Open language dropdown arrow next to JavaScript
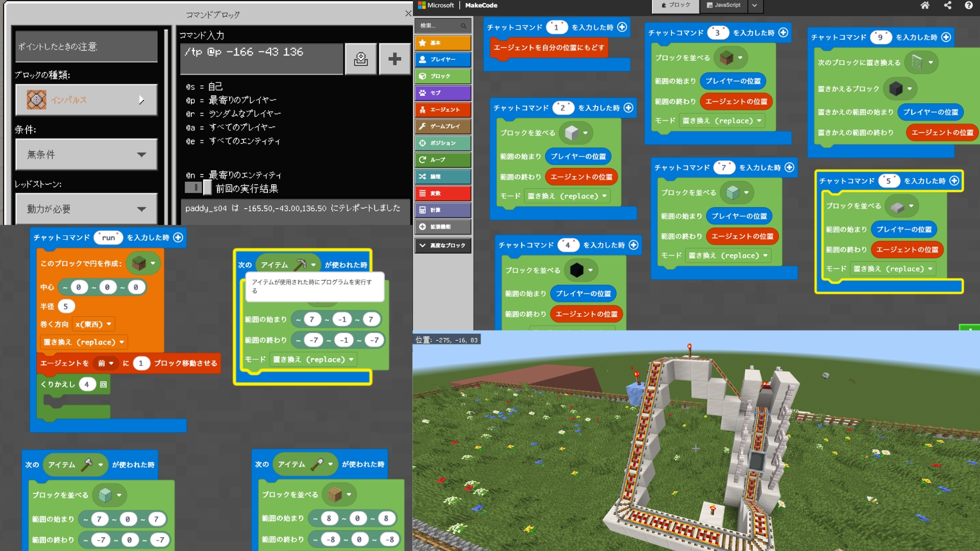Viewport: 980px width, 551px height. [x=754, y=6]
